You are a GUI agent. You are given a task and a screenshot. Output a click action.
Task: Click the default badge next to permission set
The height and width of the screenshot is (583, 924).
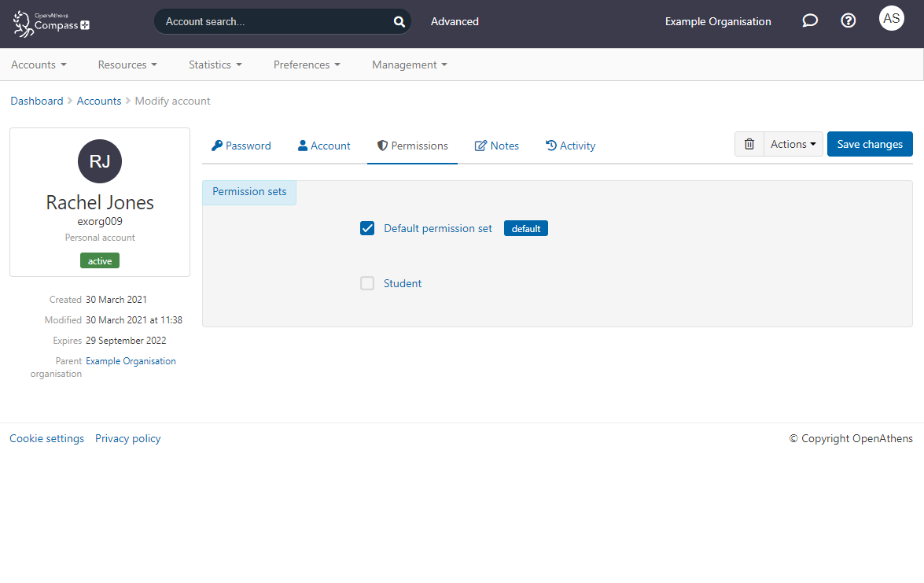click(525, 228)
